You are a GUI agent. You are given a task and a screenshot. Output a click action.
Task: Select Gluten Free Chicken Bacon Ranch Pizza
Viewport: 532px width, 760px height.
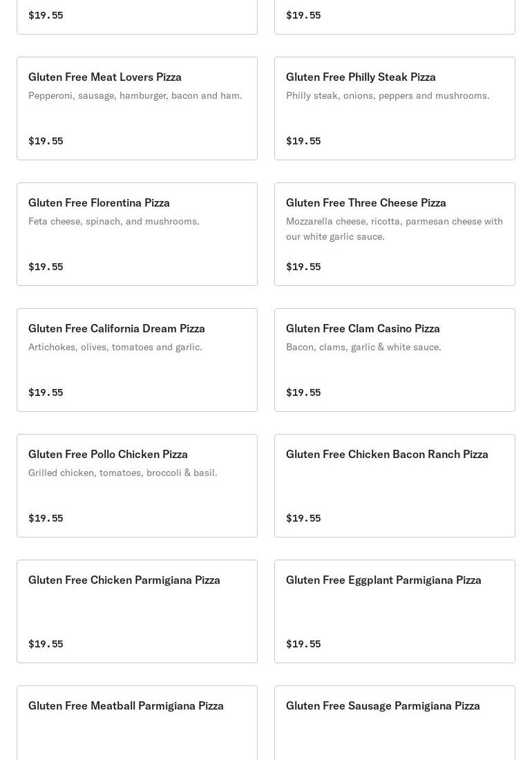[x=395, y=486]
